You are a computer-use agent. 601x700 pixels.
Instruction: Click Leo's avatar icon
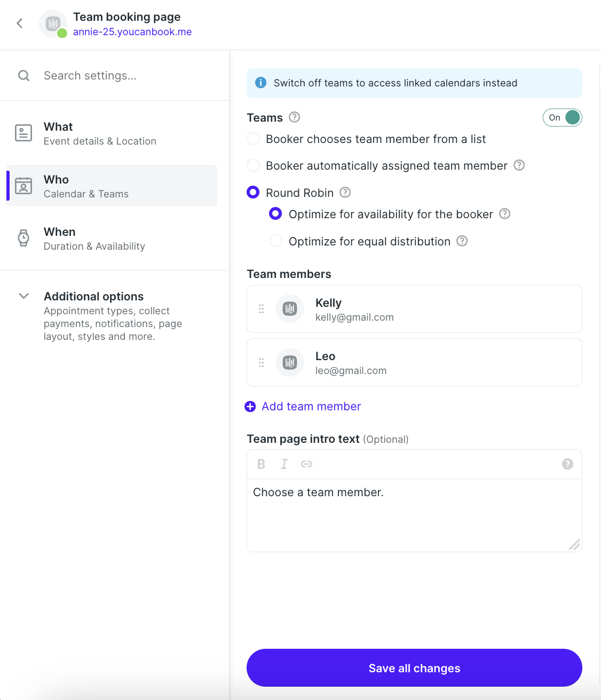(290, 363)
